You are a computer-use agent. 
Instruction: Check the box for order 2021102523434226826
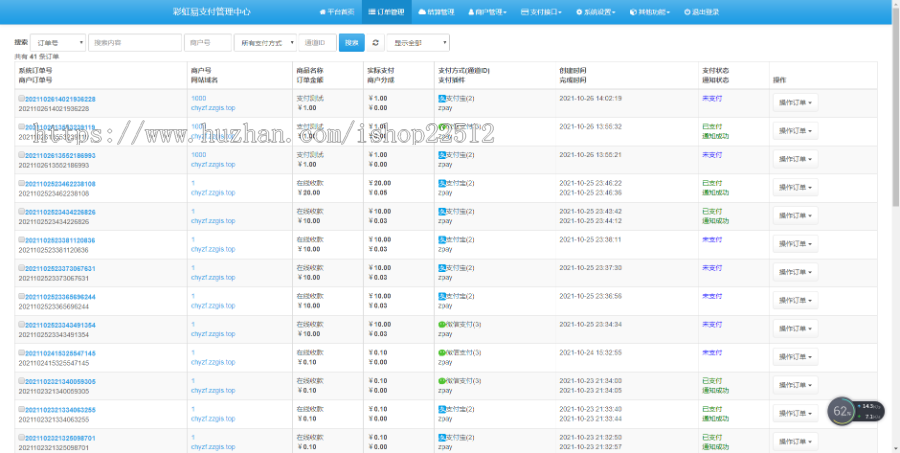[x=22, y=211]
